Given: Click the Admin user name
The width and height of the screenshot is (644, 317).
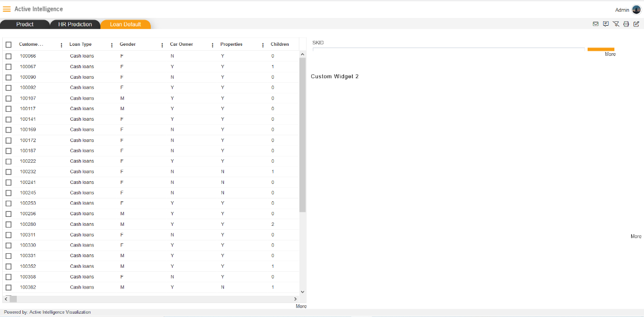Looking at the screenshot, I should [x=622, y=10].
